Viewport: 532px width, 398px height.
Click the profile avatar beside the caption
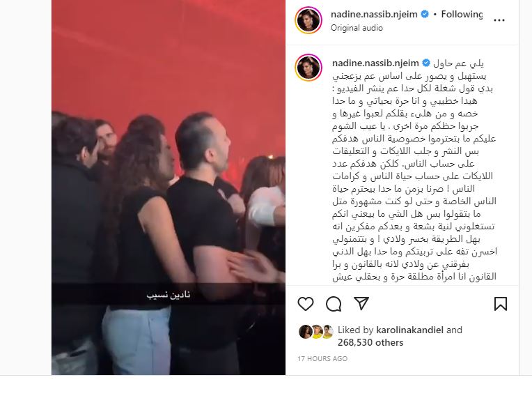308,68
